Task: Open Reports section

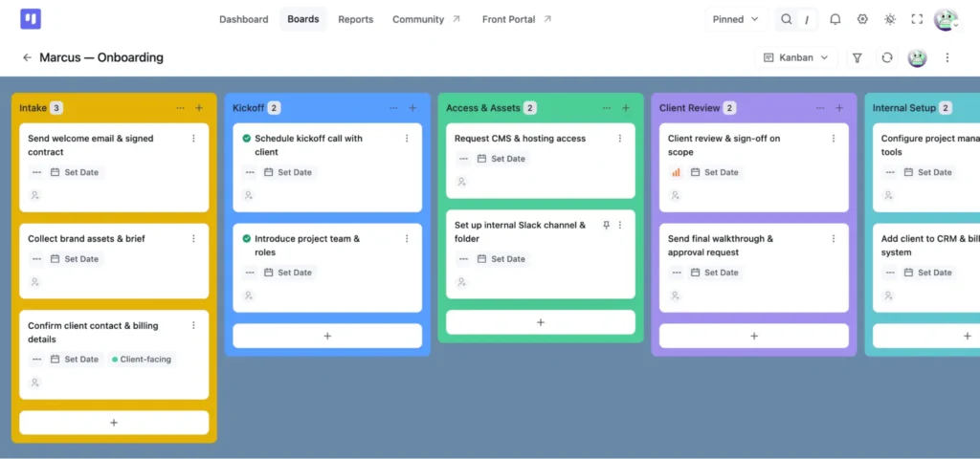Action: click(356, 19)
